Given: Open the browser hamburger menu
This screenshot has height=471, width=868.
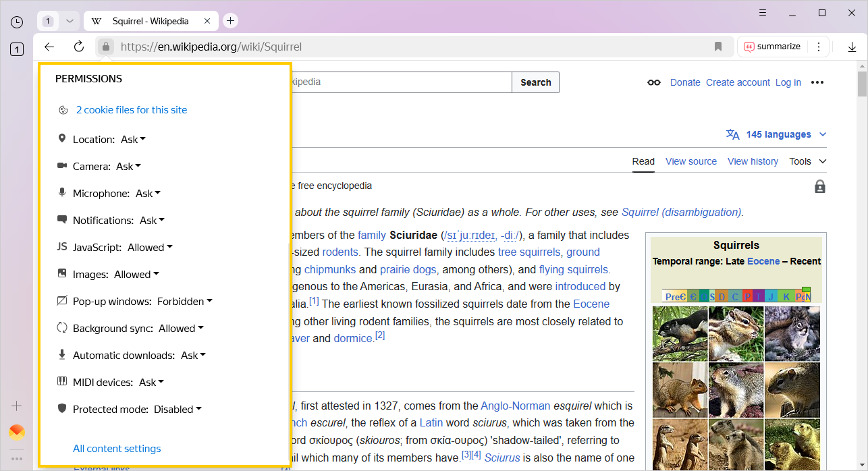Looking at the screenshot, I should [x=763, y=13].
